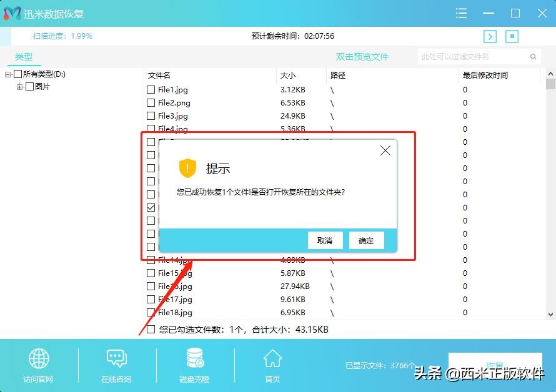The image size is (556, 392).
Task: Check the File17.jpg checkbox
Action: [151, 300]
